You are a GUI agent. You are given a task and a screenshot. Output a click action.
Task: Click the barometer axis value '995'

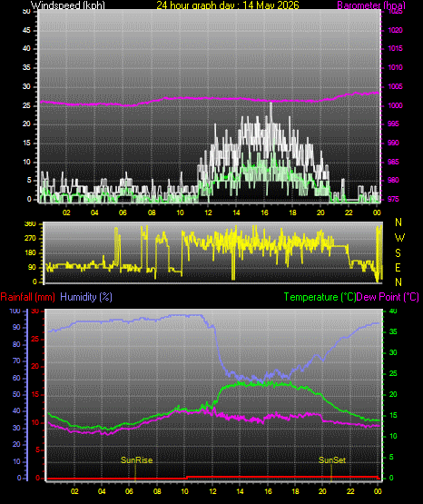(393, 124)
